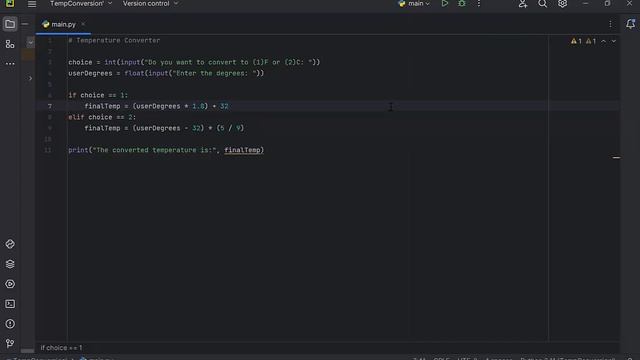Viewport: 640px width, 360px height.
Task: Collapse the project tree top node
Action: (31, 42)
